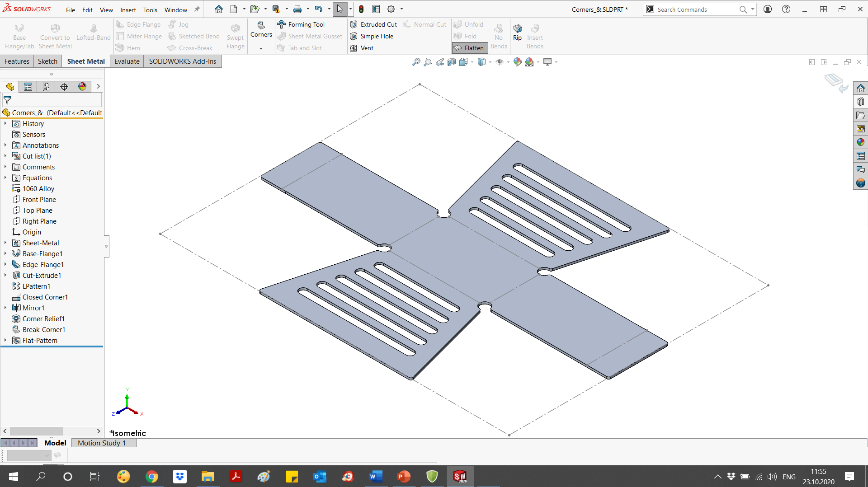Open the Appearances panel in task pane

tap(860, 142)
